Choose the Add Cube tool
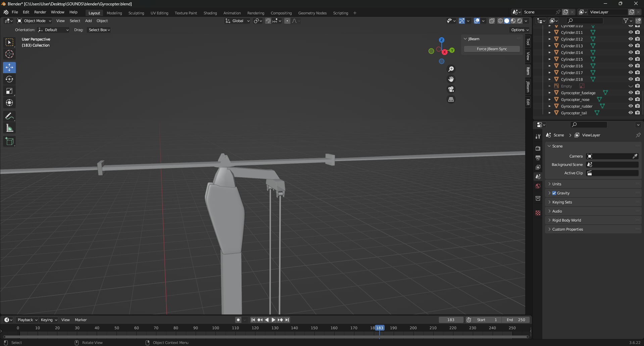 tap(9, 141)
